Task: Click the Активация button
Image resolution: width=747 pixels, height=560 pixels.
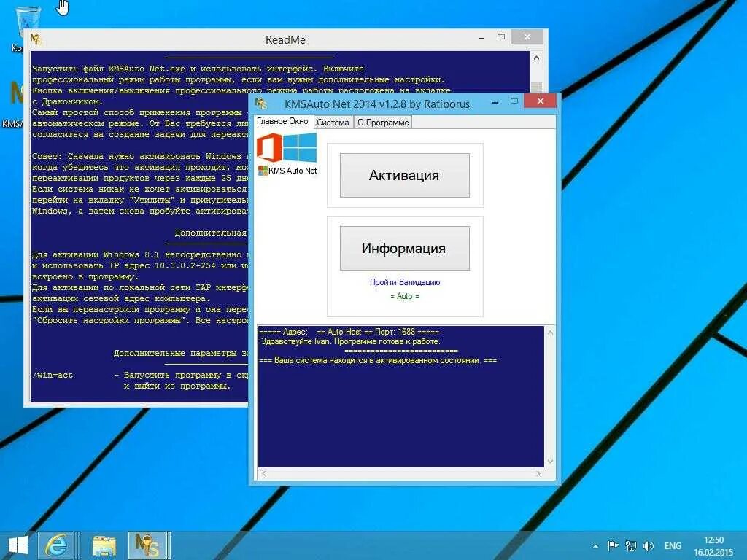Action: [404, 175]
